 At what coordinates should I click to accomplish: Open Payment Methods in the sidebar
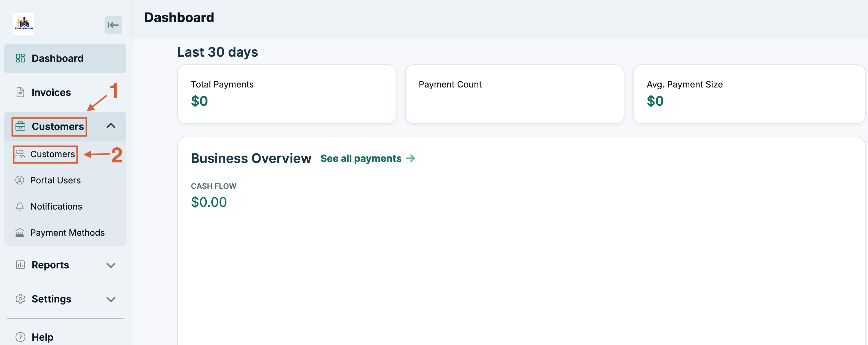(x=65, y=232)
